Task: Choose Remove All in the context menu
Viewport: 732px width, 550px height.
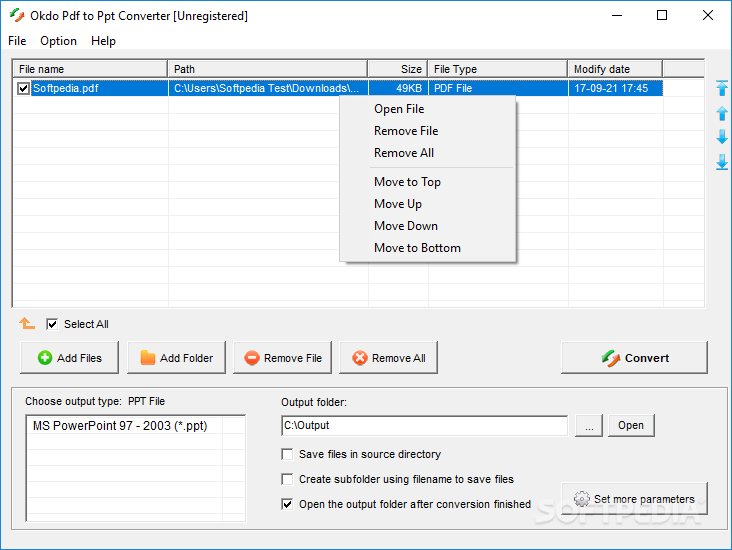Action: tap(428, 153)
